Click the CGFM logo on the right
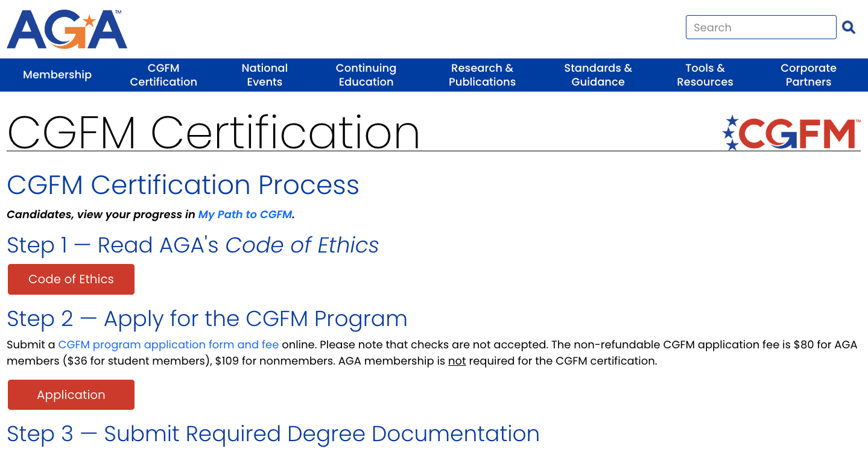868x452 pixels. 790,132
